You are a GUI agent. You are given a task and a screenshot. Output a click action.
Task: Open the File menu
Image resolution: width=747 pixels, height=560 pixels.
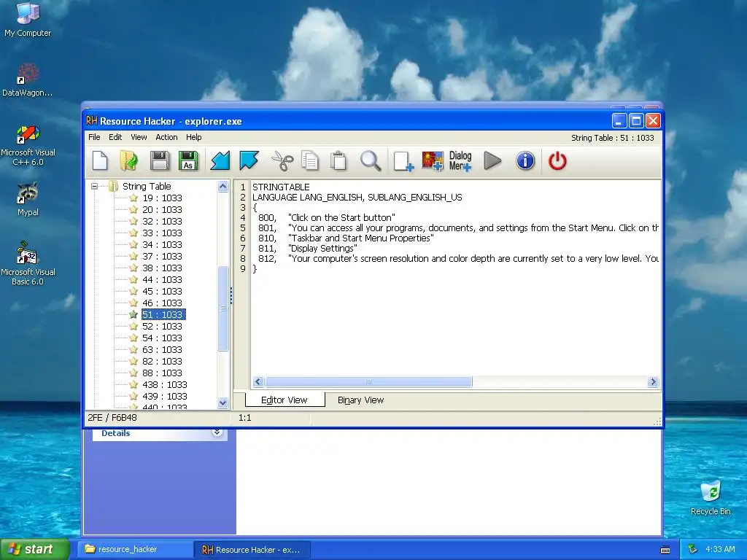(x=94, y=137)
